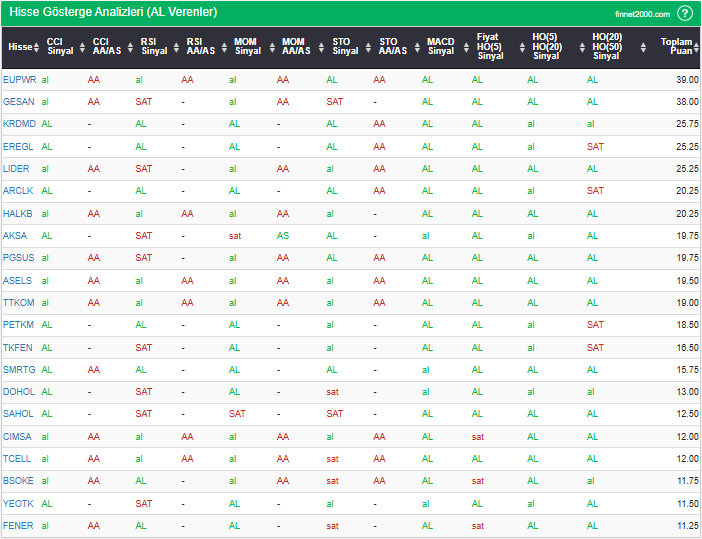Click the MOM Sinyal sort arrows
The width and height of the screenshot is (702, 539).
coord(271,47)
